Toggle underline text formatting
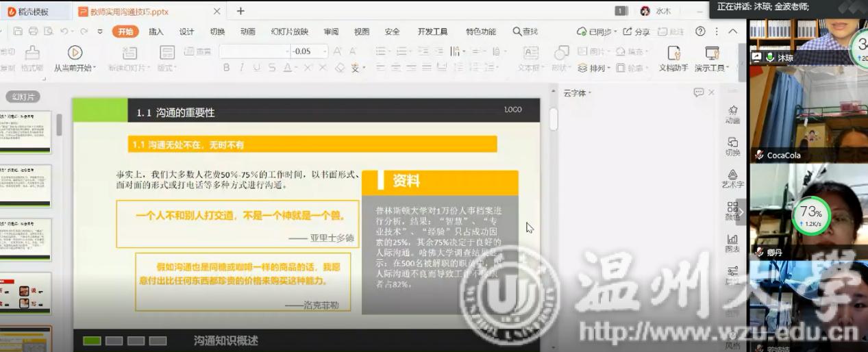The height and width of the screenshot is (352, 868). (x=257, y=68)
